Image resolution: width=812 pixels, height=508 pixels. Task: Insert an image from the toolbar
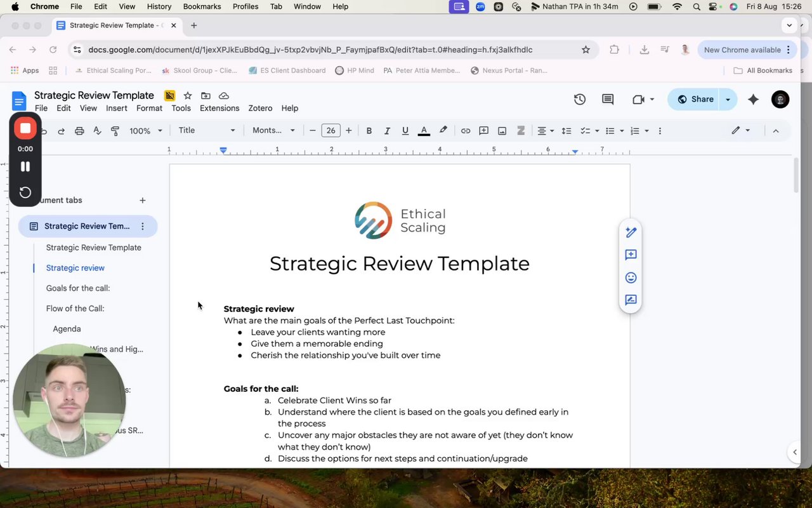pyautogui.click(x=502, y=131)
